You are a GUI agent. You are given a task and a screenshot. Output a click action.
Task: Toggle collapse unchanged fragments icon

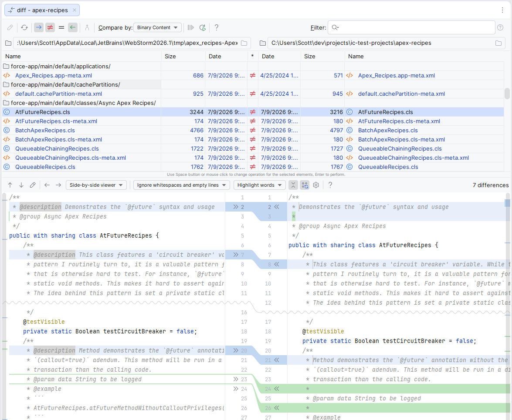pos(293,185)
